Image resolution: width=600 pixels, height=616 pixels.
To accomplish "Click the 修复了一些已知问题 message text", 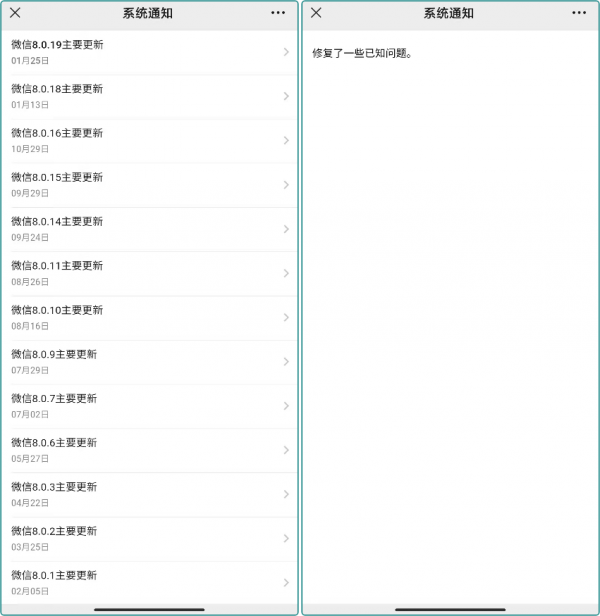I will pyautogui.click(x=362, y=53).
